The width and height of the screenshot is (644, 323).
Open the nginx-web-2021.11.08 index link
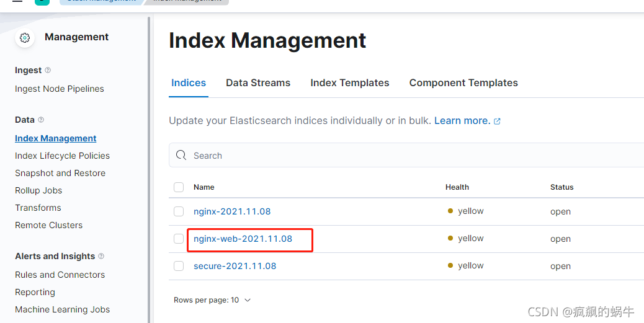point(243,239)
